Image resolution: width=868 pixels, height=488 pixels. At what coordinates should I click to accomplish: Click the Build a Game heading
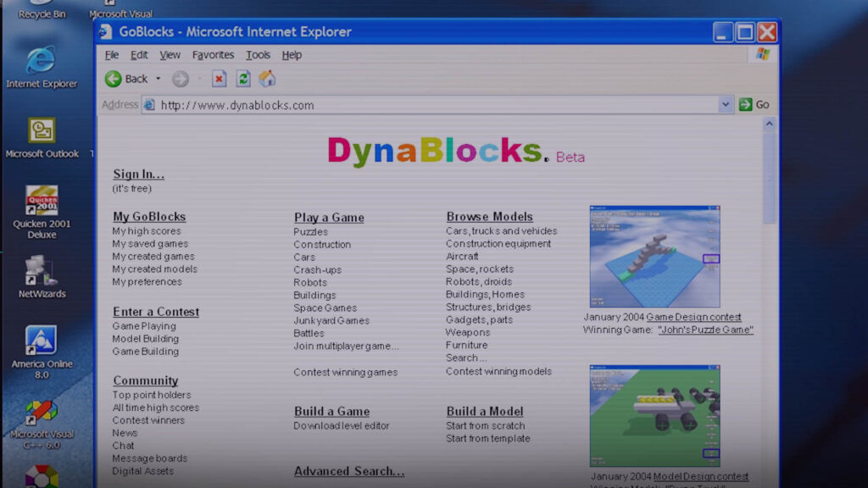(331, 411)
